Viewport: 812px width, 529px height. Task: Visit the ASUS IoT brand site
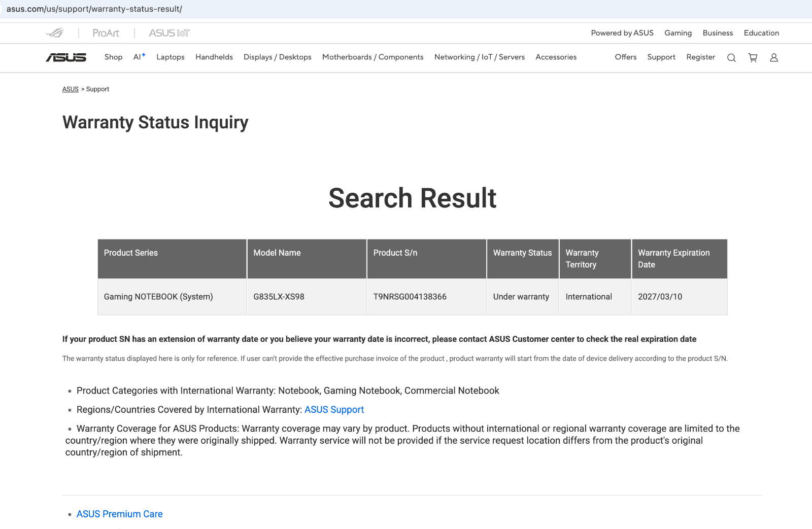(x=169, y=33)
